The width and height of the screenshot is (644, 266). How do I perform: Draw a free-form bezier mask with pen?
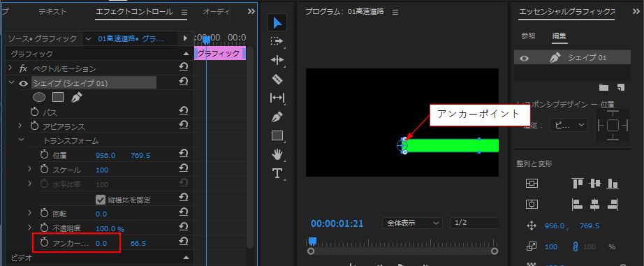pyautogui.click(x=76, y=97)
